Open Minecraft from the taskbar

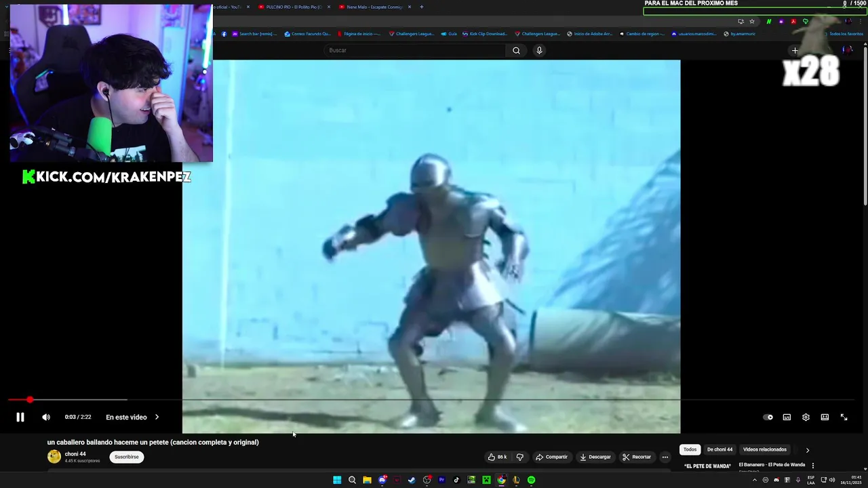(x=486, y=480)
